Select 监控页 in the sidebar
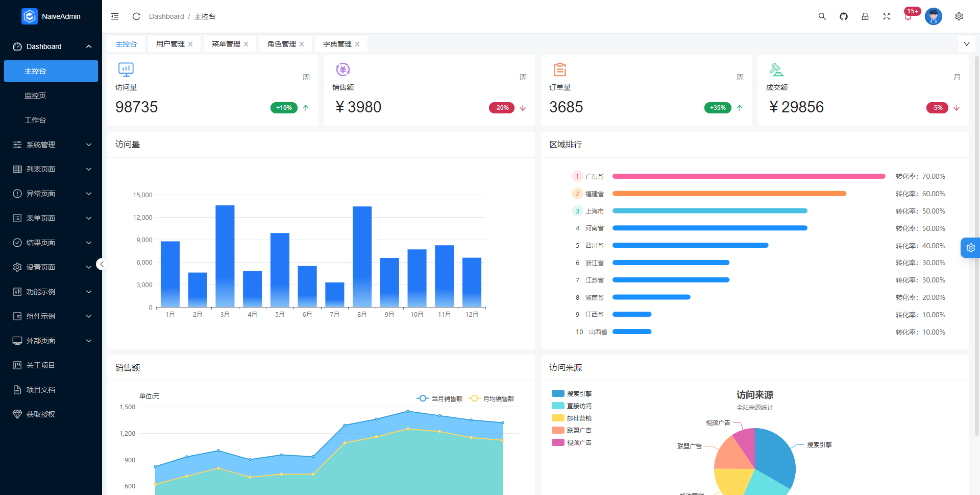Screen dimensions: 980x495 [x=35, y=96]
